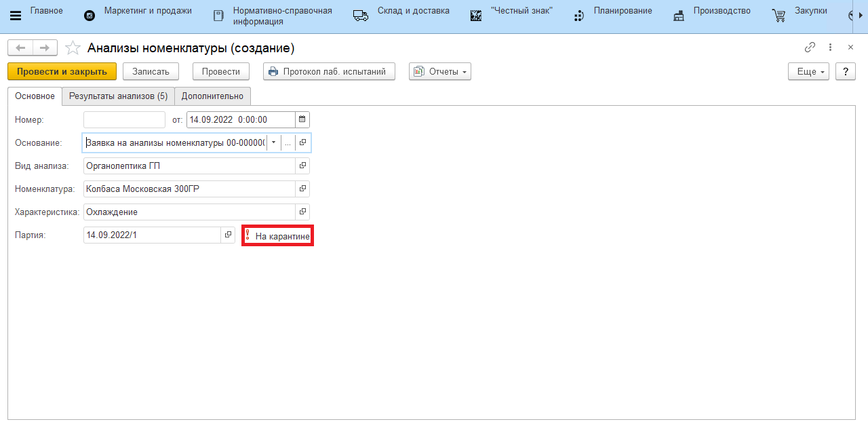The width and height of the screenshot is (868, 426).
Task: Open the Характеристика value icon
Action: [302, 212]
